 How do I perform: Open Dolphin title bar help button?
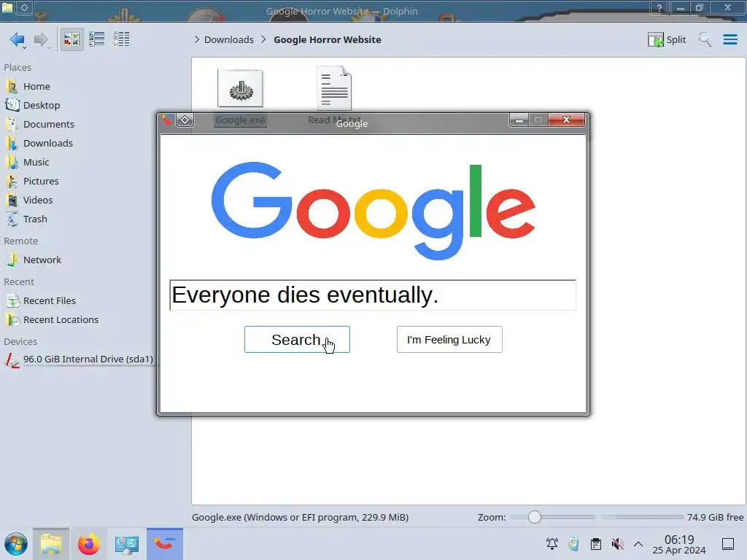pos(659,7)
